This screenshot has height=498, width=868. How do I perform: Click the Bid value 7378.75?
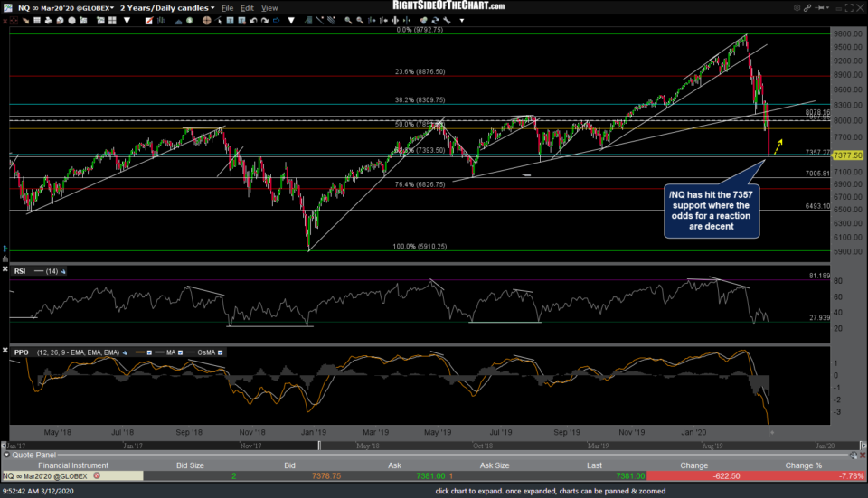coord(326,476)
